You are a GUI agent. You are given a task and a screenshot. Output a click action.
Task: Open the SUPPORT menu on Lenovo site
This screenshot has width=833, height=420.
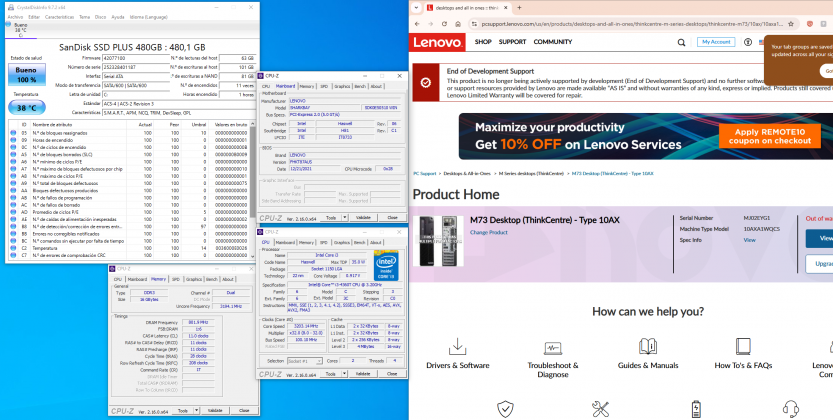pyautogui.click(x=512, y=42)
